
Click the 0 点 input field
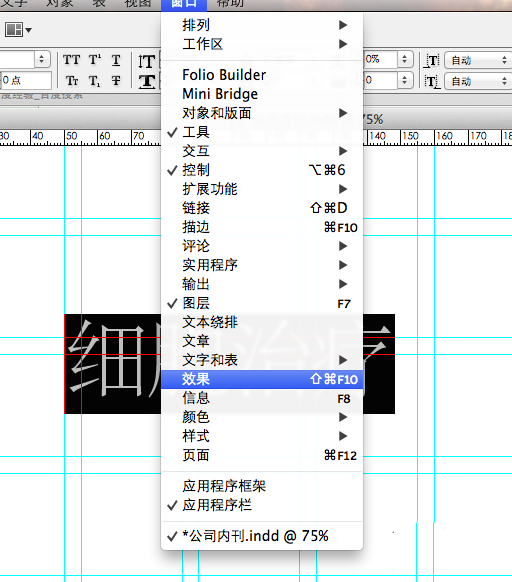[26, 80]
